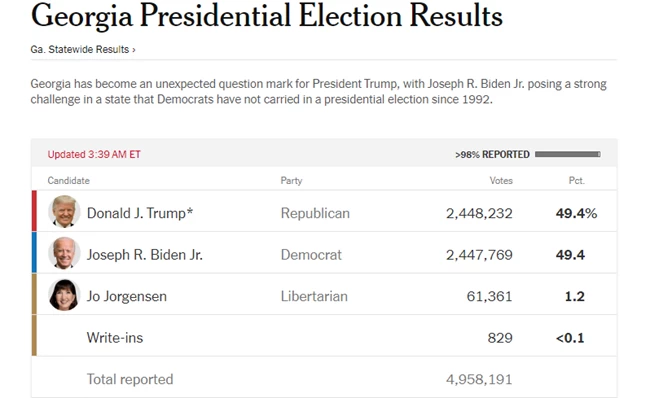
Task: Click the Georgia Presidential Election Results headline
Action: coord(267,17)
